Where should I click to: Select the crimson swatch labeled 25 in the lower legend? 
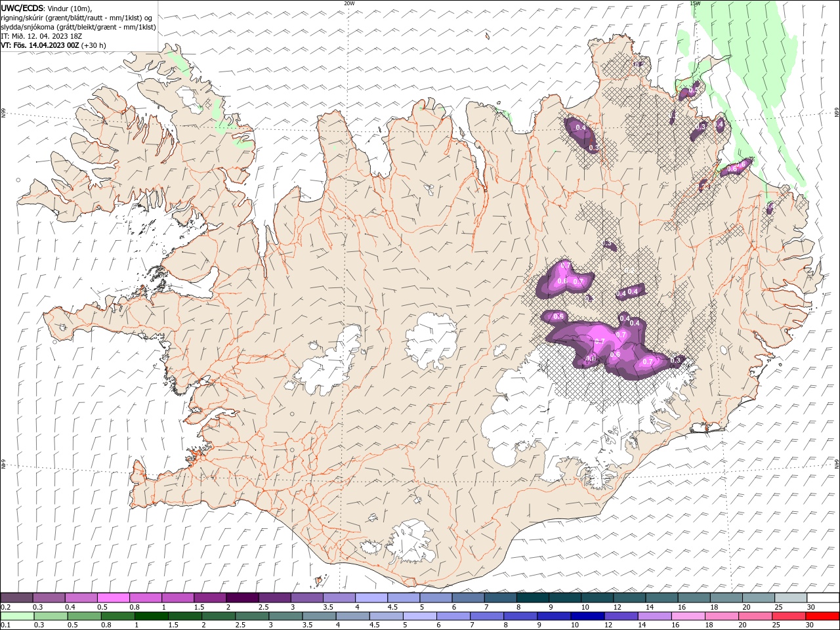[789, 616]
